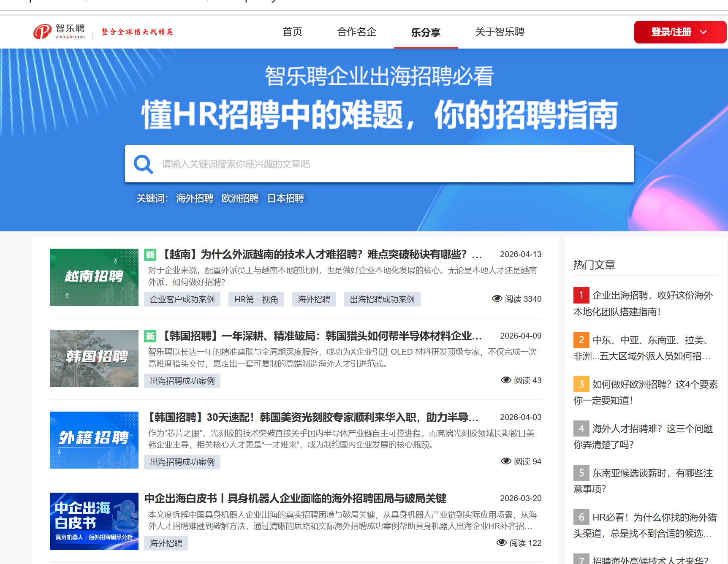Click the 企业客户成功案例 tag

coord(182,299)
